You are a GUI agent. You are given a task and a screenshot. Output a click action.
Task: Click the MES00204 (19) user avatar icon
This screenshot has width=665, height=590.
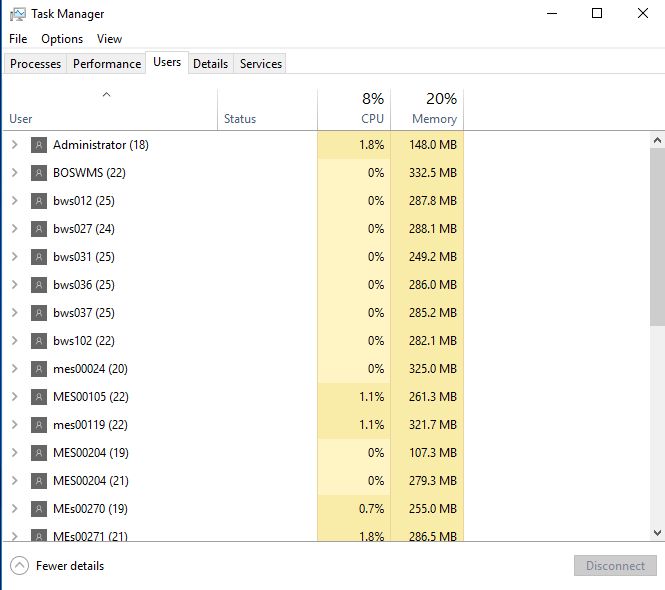(x=39, y=453)
